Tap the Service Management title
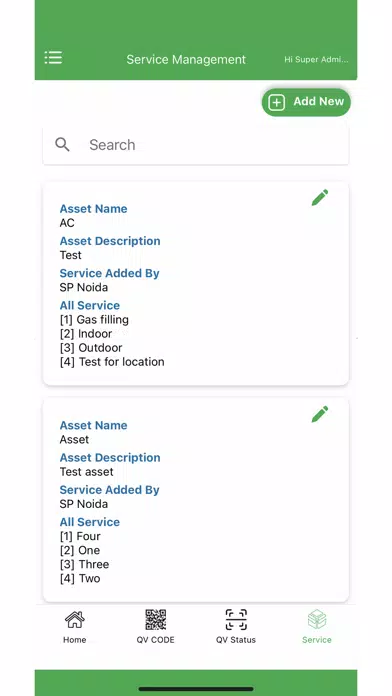The width and height of the screenshot is (392, 696). click(186, 59)
